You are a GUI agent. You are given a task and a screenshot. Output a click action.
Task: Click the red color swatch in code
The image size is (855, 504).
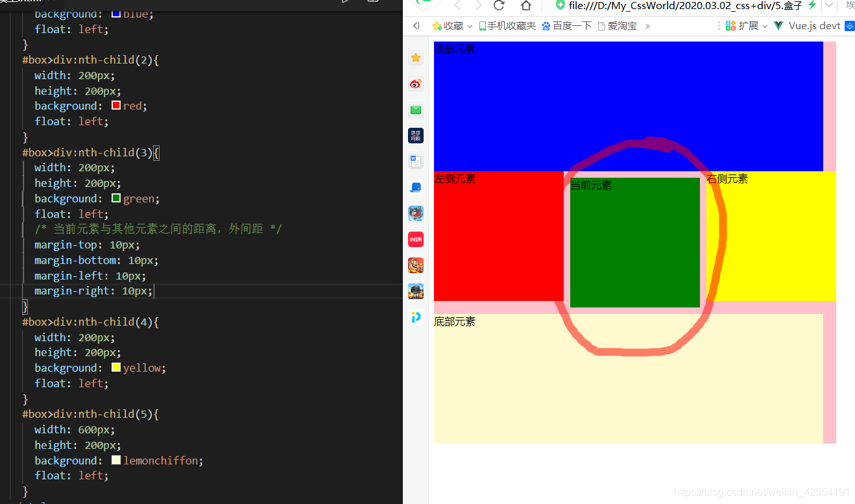click(116, 106)
